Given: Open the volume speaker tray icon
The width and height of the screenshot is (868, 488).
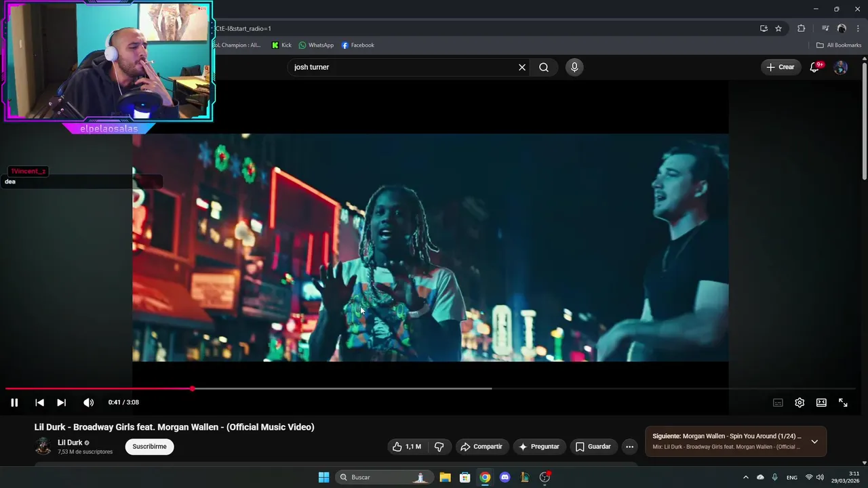Looking at the screenshot, I should [820, 477].
